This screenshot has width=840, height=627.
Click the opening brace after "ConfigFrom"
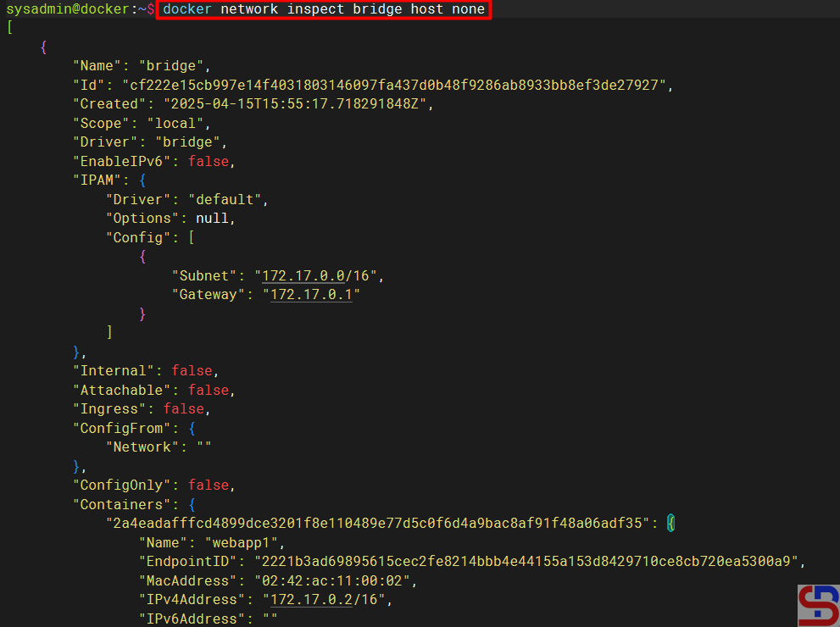click(192, 428)
